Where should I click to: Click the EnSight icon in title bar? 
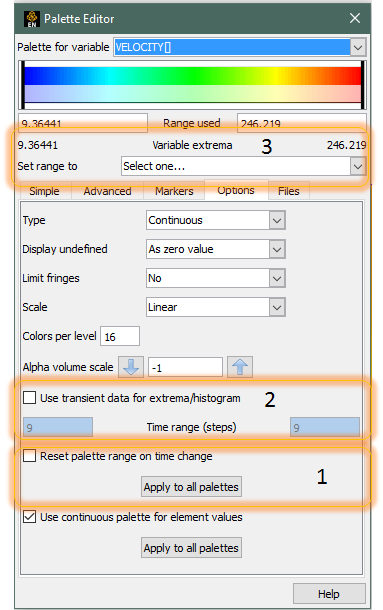click(32, 19)
